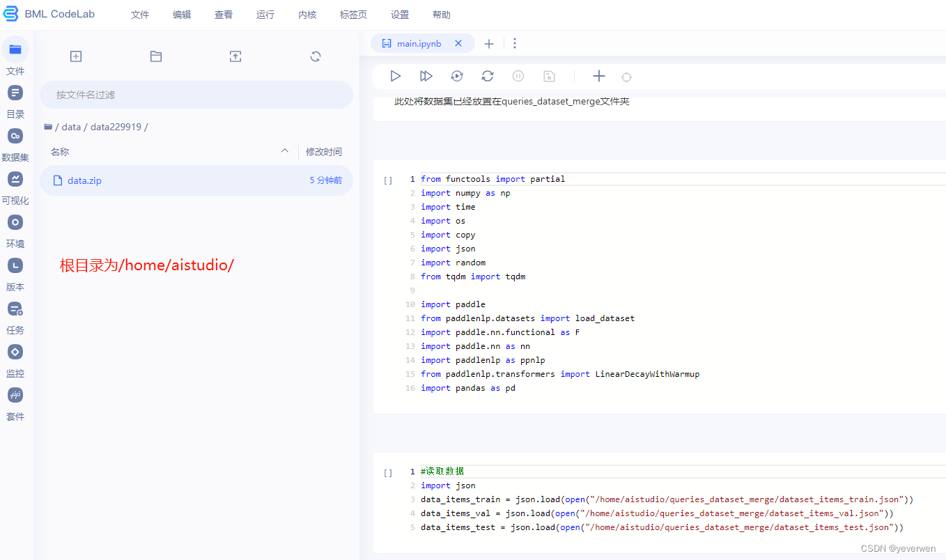Open the 帮助 menu

point(442,15)
